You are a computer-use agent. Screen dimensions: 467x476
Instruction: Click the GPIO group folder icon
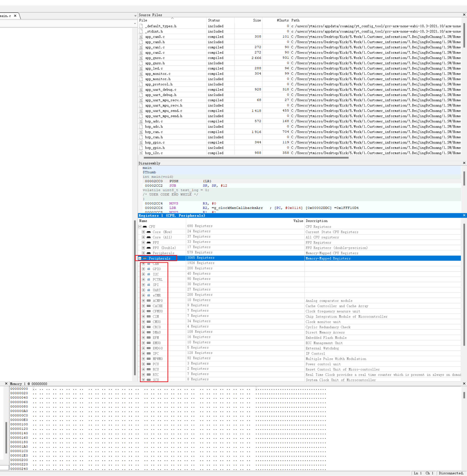pos(149,269)
